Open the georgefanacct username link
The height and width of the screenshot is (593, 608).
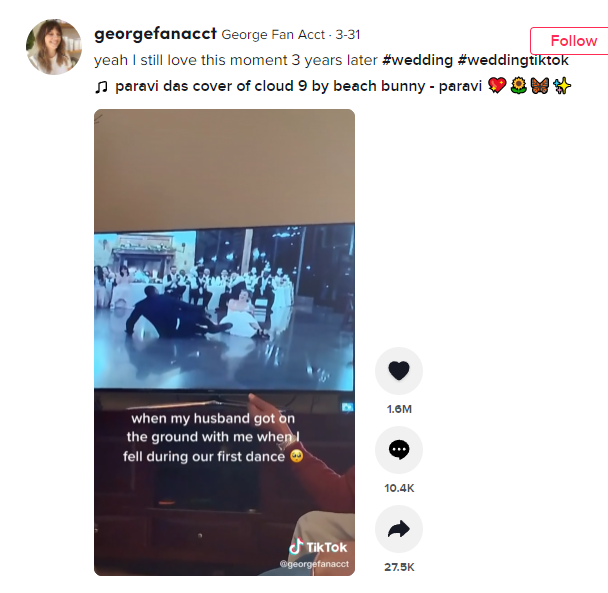pos(155,34)
